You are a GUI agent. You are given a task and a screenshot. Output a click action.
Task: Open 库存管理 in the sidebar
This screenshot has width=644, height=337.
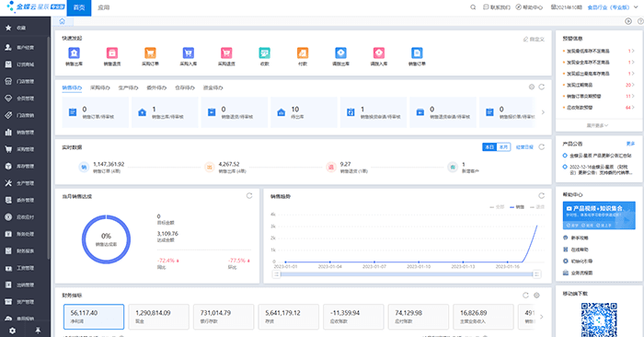click(x=25, y=166)
